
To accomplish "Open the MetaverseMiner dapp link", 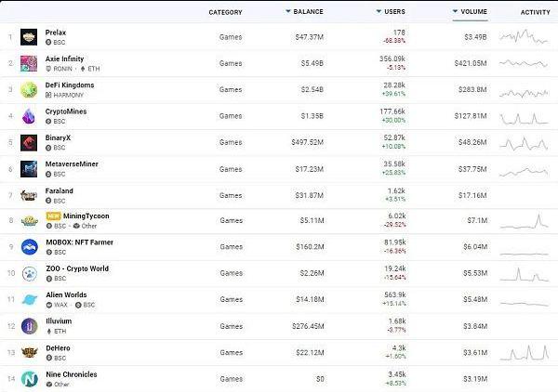I will tap(72, 163).
